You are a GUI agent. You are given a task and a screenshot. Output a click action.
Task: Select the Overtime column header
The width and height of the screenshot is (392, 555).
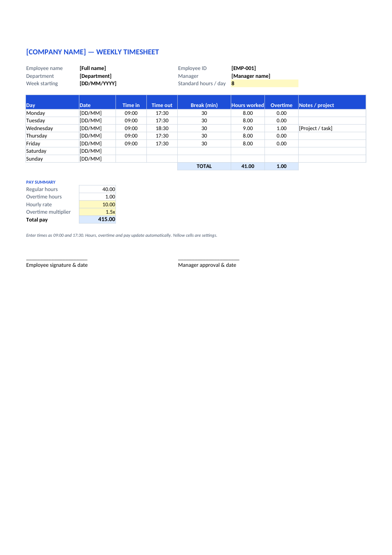click(281, 102)
